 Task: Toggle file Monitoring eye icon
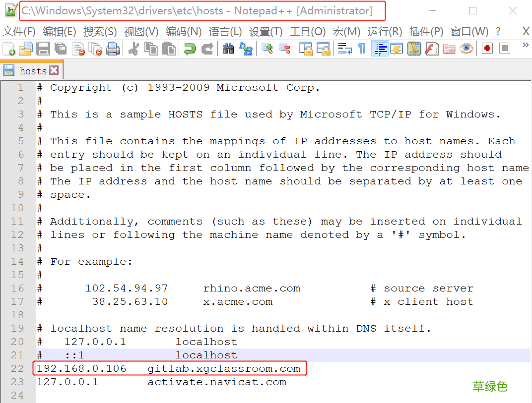point(466,49)
